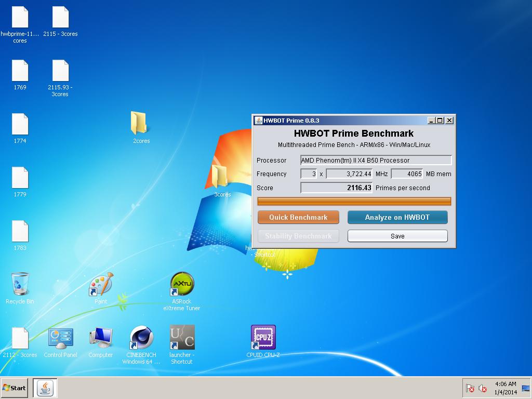This screenshot has height=399, width=532.
Task: Select the 'launcher - Shortcut' icon
Action: click(182, 337)
